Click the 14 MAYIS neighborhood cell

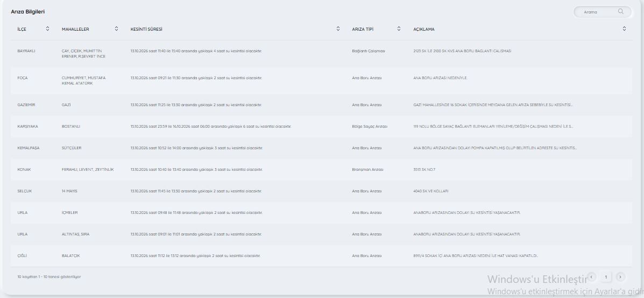69,191
